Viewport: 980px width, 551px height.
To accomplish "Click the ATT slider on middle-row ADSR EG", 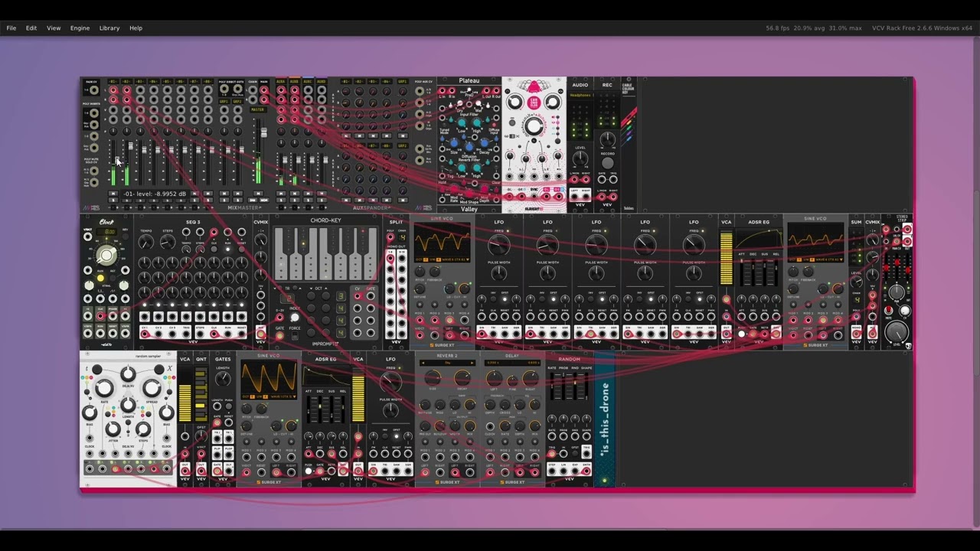I will click(741, 272).
